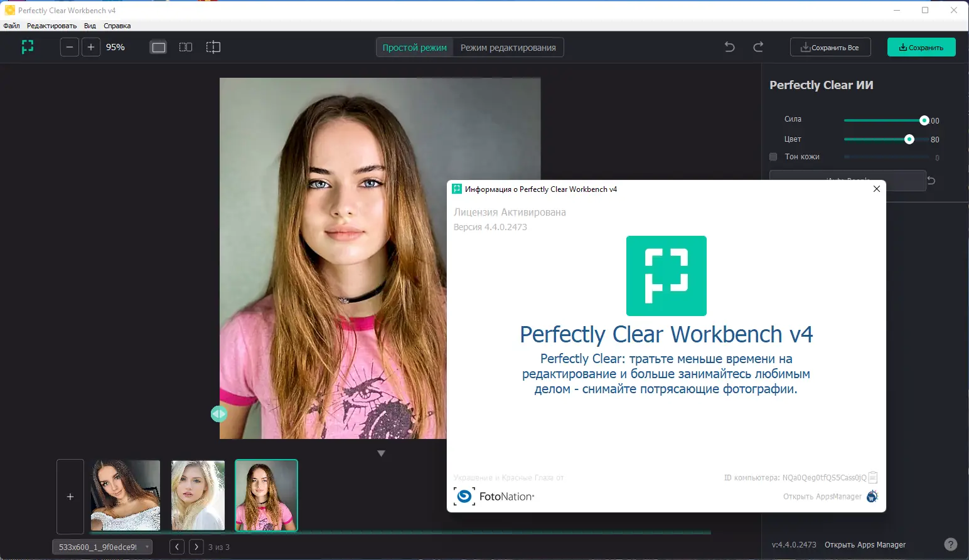Click the reset arrow next to the sliders
The width and height of the screenshot is (969, 560).
coord(932,180)
